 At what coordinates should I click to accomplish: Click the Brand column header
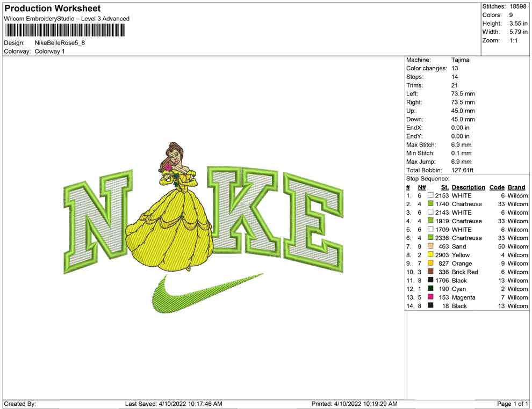pos(516,187)
